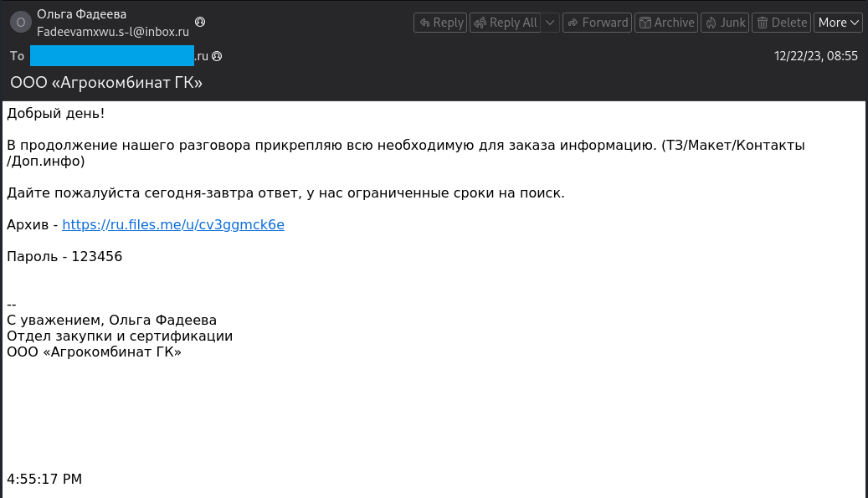868x498 pixels.
Task: Open the Reply All dropdown arrow
Action: [548, 23]
